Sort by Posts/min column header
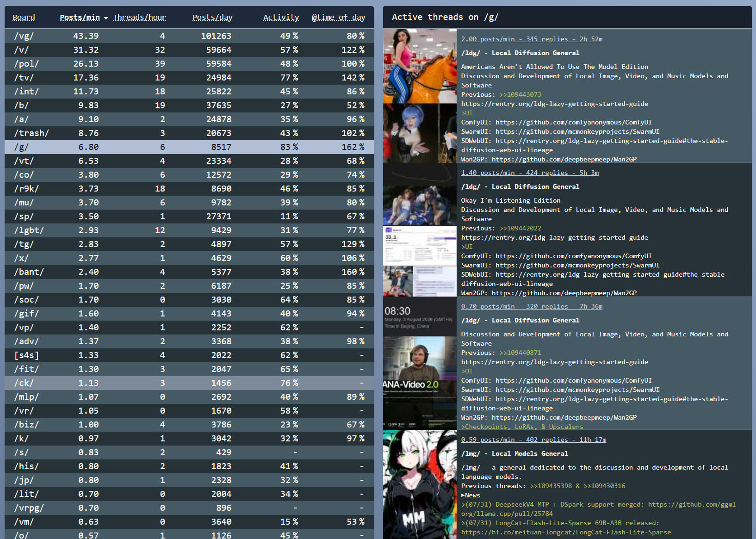Screen dimensions: 756x539 (80, 18)
